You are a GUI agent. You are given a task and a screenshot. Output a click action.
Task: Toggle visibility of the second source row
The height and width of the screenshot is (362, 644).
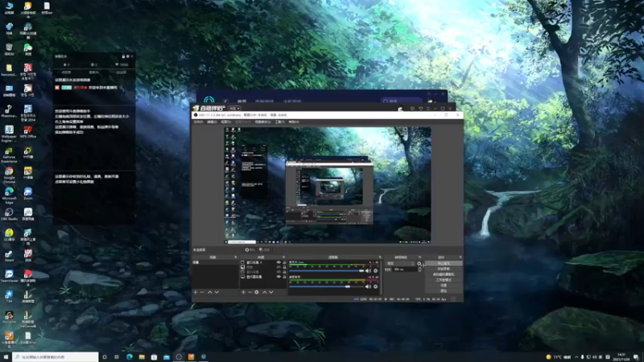tap(279, 267)
